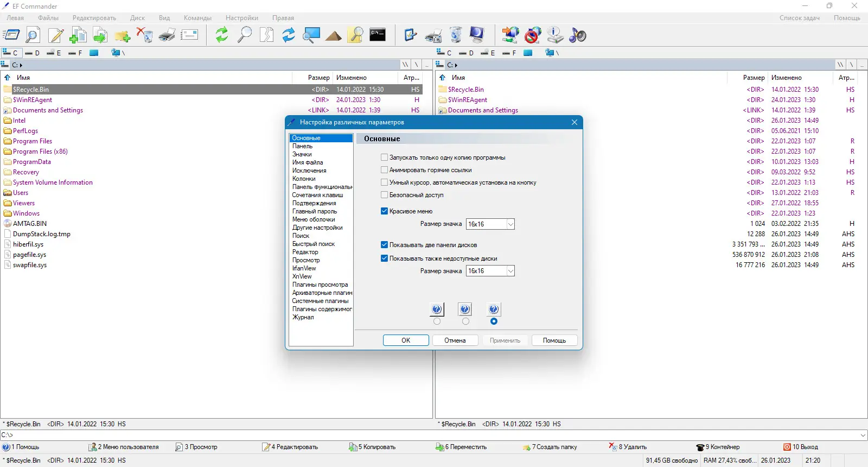Click the Copy files toolbar icon
The width and height of the screenshot is (868, 467).
coord(78,35)
